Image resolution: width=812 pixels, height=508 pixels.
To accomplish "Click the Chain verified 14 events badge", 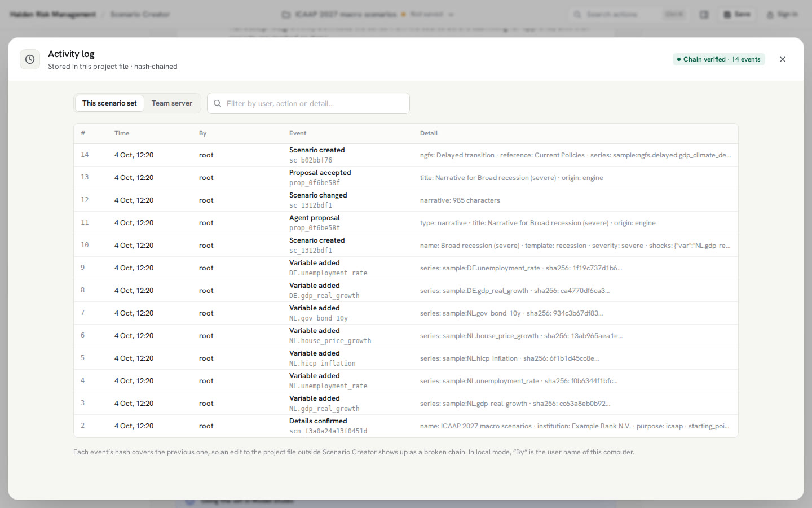I will (719, 59).
